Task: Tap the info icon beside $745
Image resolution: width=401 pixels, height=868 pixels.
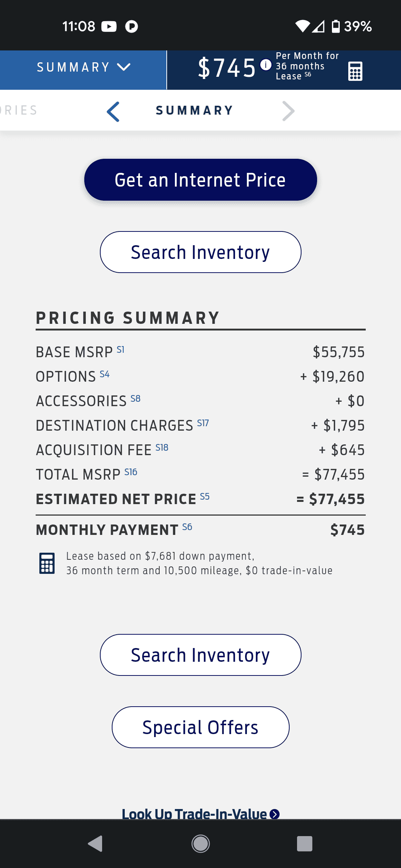Action: 265,65
